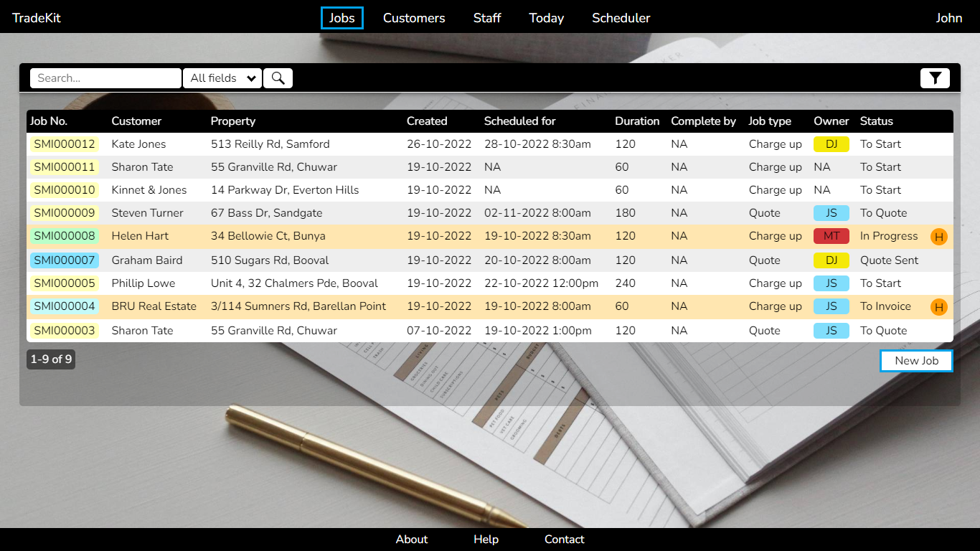The height and width of the screenshot is (551, 980).
Task: Click the yellow DJ owner tag for Kate Jones
Action: (x=831, y=144)
